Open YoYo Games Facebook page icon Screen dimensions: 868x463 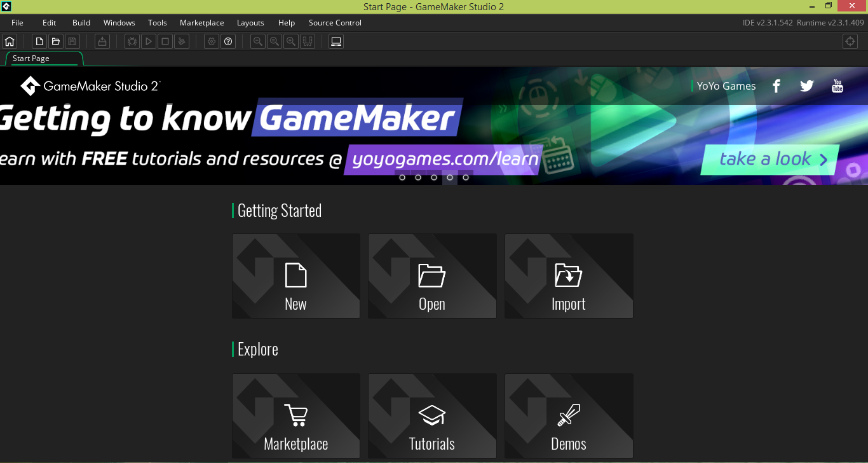[776, 86]
